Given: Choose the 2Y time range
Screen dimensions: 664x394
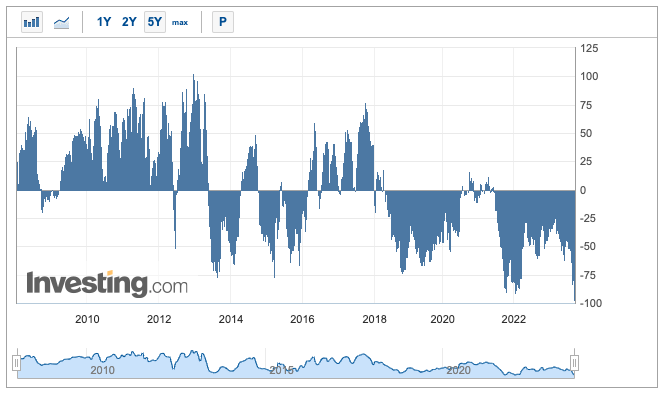Looking at the screenshot, I should 129,22.
